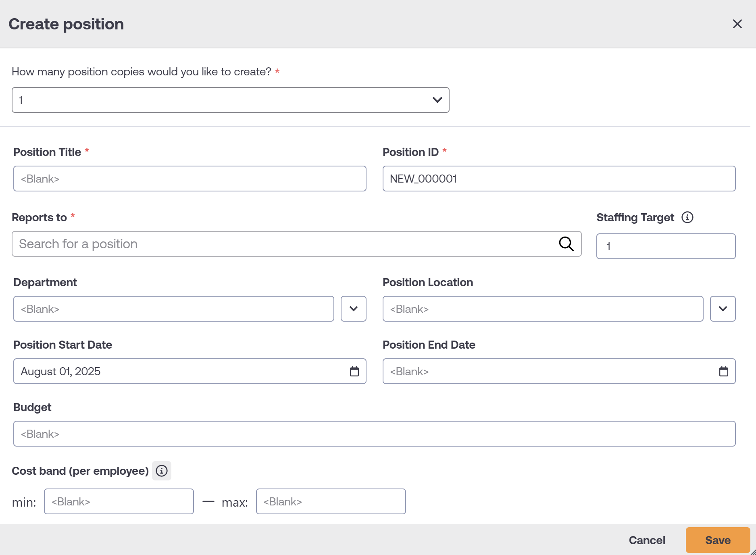Expand the position copies dropdown
This screenshot has height=555, width=756.
pyautogui.click(x=437, y=100)
